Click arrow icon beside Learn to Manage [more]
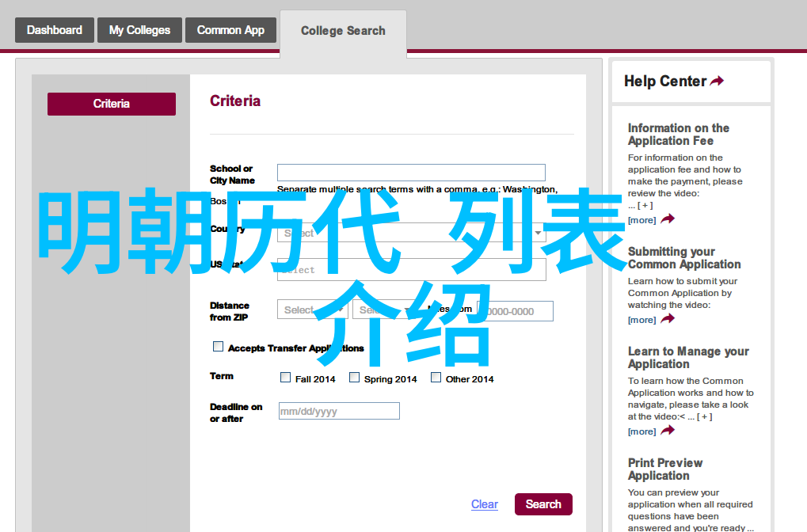This screenshot has height=532, width=807. [x=668, y=431]
